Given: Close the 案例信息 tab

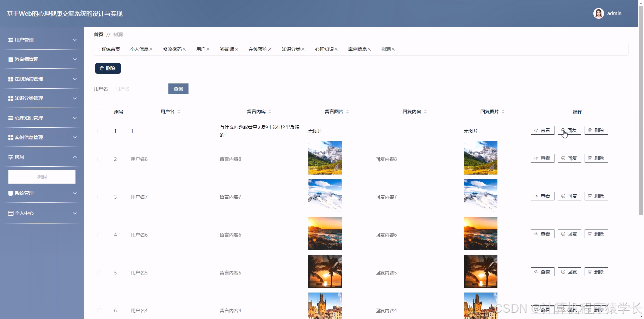Looking at the screenshot, I should coord(369,49).
